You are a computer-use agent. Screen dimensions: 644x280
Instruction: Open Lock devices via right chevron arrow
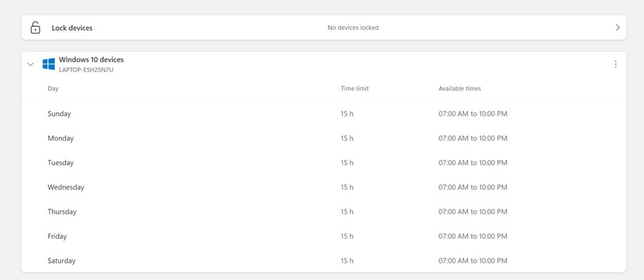tap(618, 27)
